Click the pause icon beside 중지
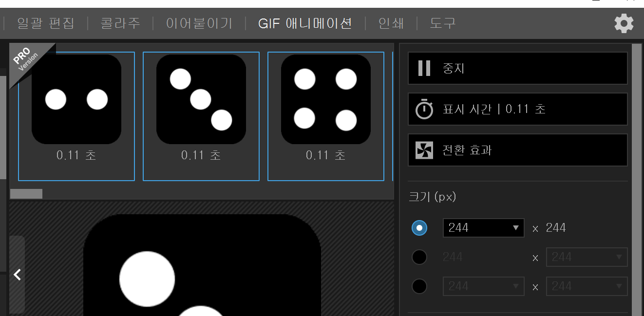This screenshot has height=316, width=644. click(x=424, y=68)
